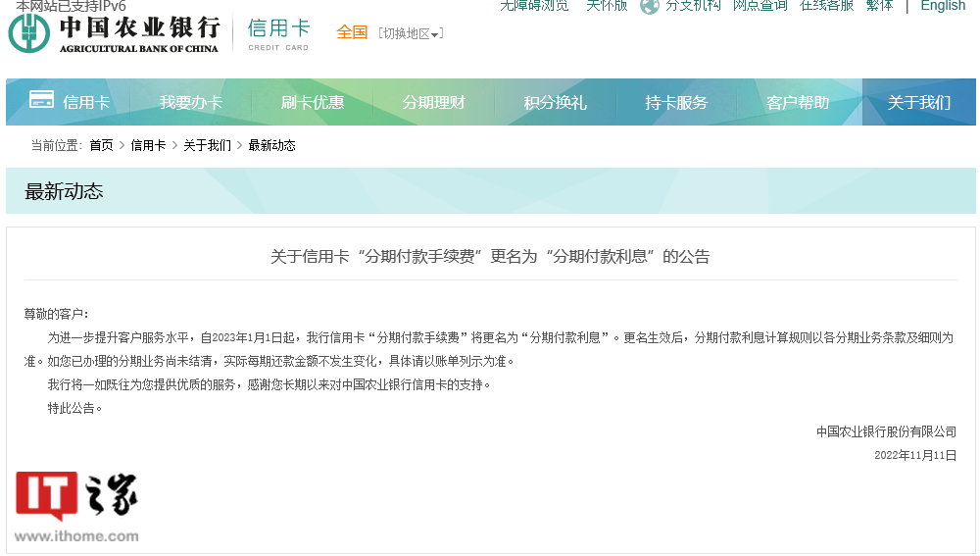
Task: Click the 特此公告 closing line
Action: click(x=75, y=408)
